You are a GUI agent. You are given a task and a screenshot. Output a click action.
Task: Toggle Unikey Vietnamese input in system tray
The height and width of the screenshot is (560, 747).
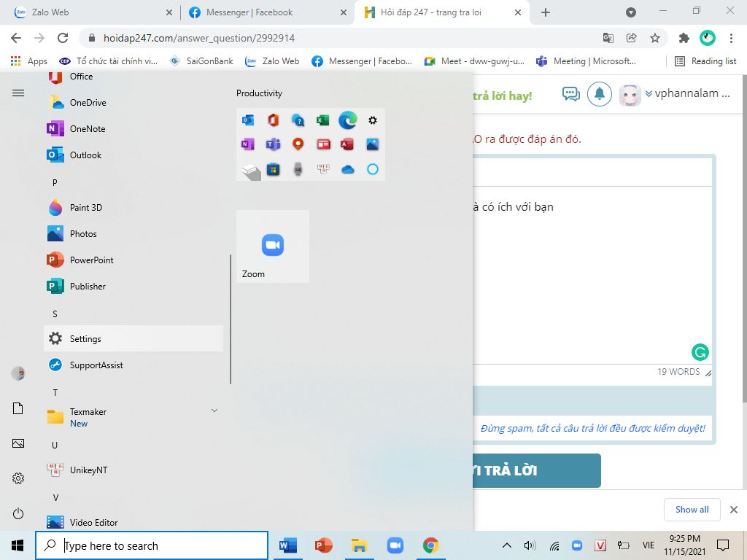600,545
